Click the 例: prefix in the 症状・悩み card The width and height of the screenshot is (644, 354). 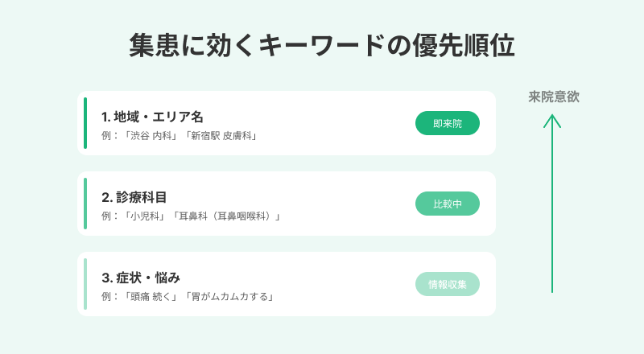pos(110,297)
